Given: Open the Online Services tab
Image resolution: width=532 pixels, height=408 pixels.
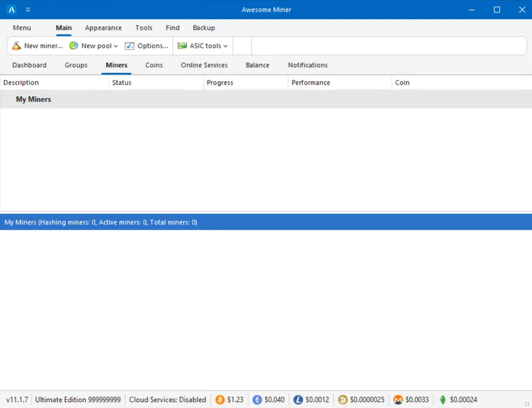Looking at the screenshot, I should (x=204, y=65).
